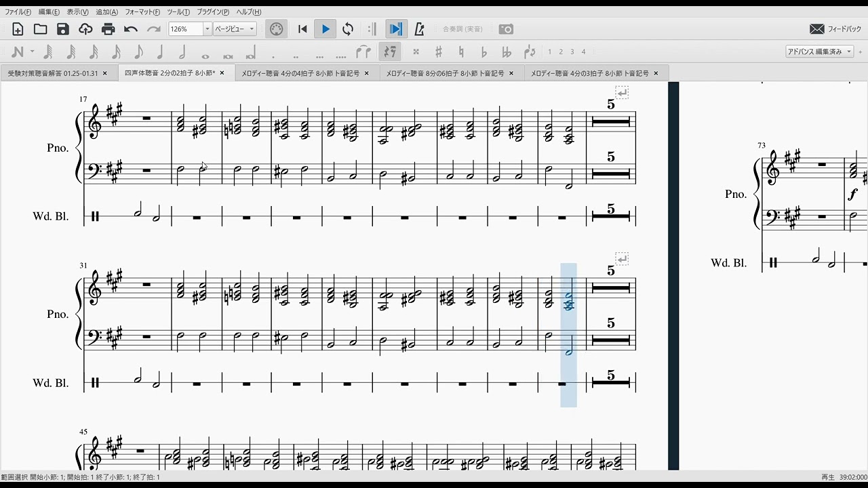Open a score file folder icon
The height and width of the screenshot is (488, 868).
(41, 29)
